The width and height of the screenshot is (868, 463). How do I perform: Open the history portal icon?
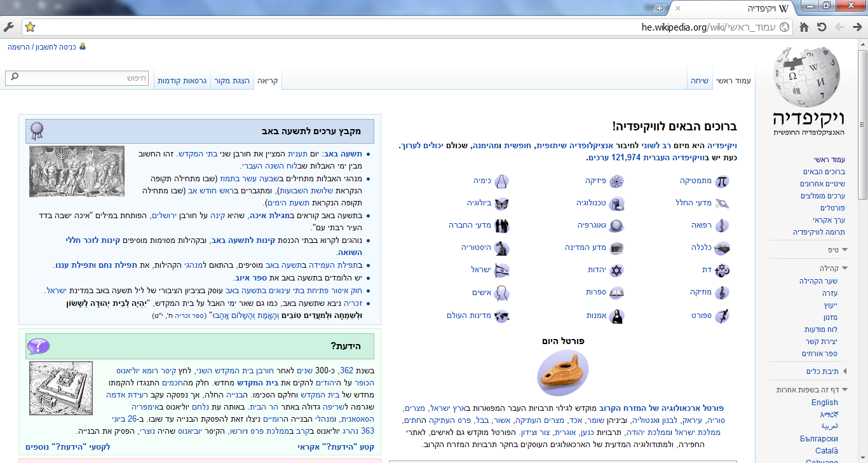point(502,247)
